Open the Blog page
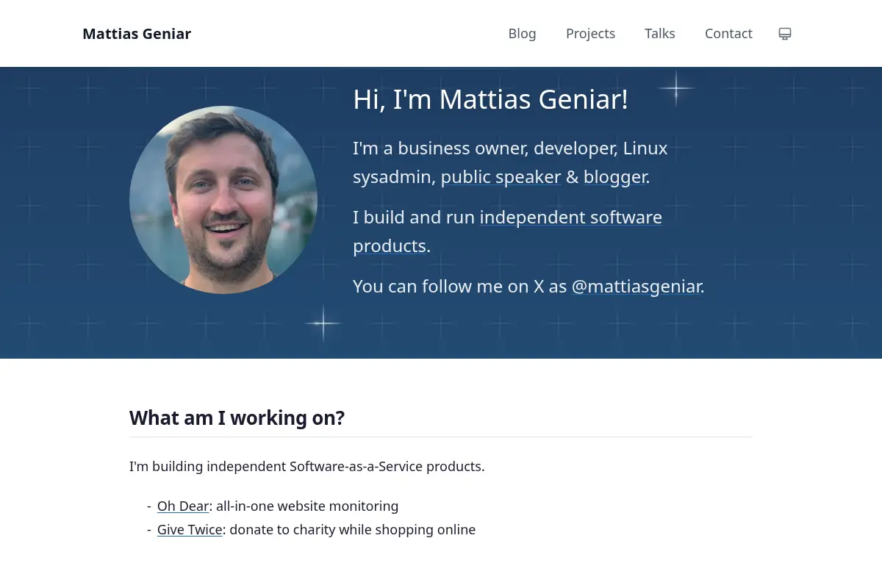 pyautogui.click(x=522, y=34)
